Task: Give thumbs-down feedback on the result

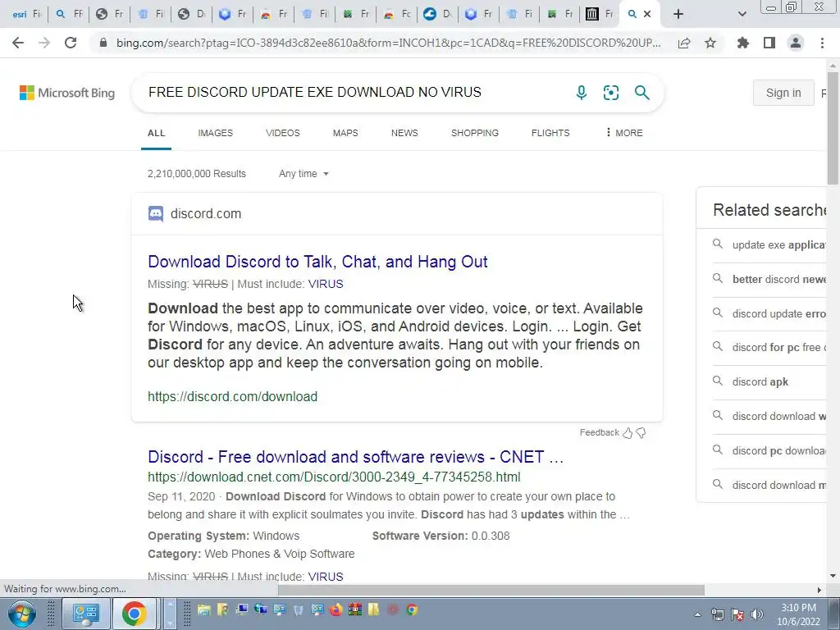Action: [641, 433]
